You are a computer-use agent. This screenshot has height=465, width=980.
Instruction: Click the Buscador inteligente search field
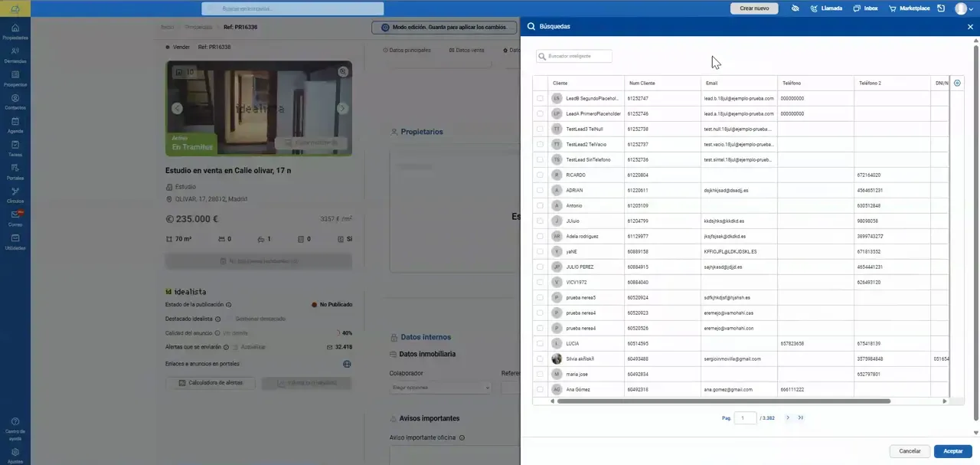(x=574, y=56)
